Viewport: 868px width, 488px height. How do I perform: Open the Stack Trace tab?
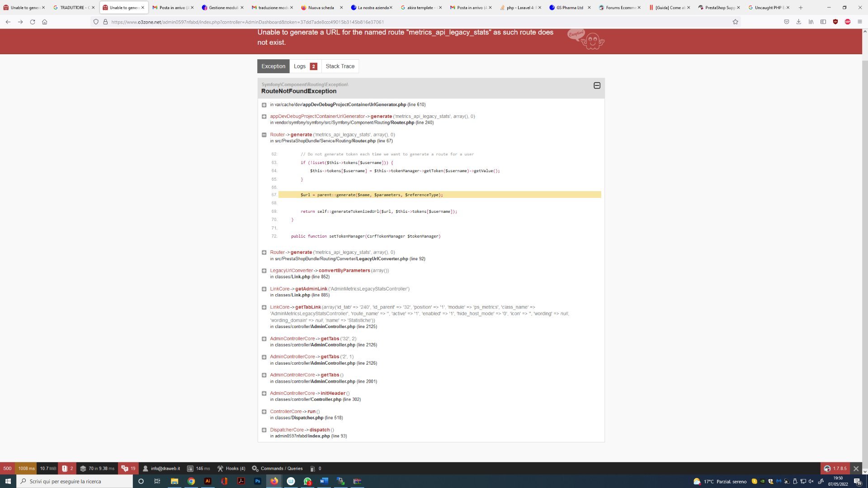(340, 66)
